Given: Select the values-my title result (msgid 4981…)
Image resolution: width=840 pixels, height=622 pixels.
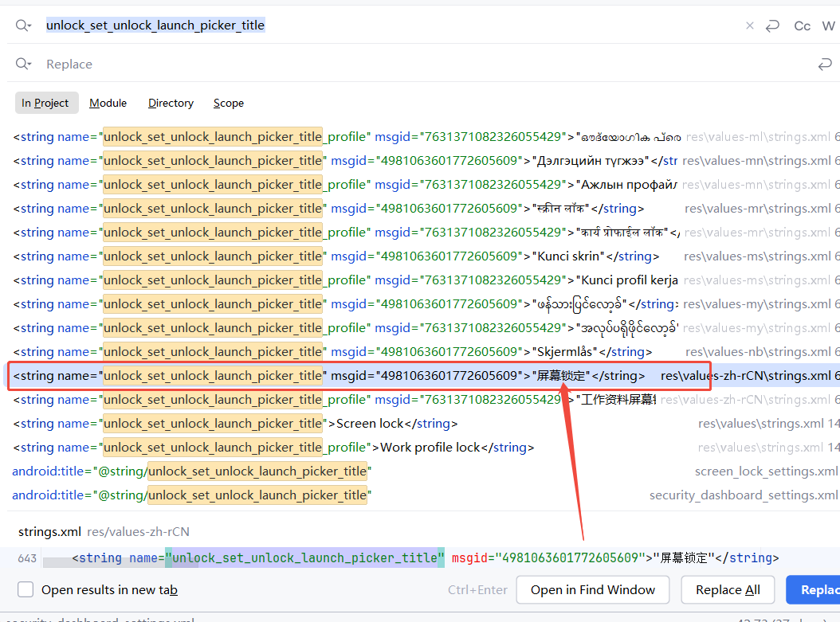Looking at the screenshot, I should (423, 304).
